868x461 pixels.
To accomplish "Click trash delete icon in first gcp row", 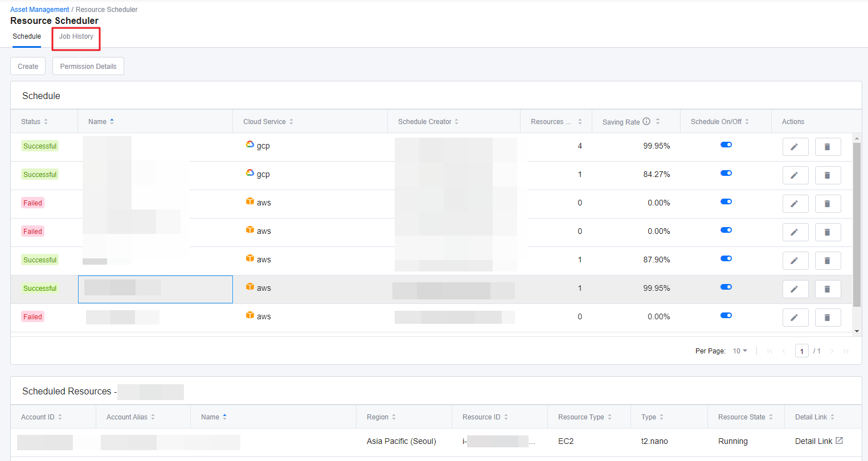I will coord(828,147).
